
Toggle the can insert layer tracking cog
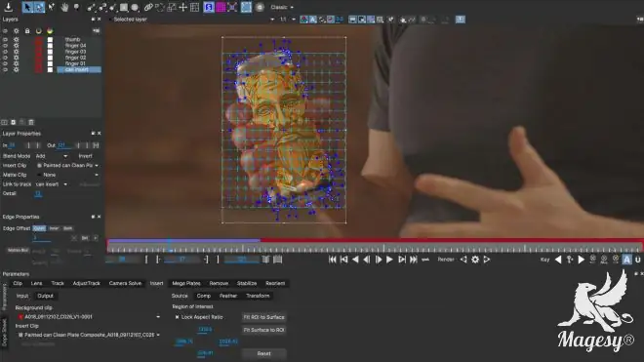click(x=17, y=70)
